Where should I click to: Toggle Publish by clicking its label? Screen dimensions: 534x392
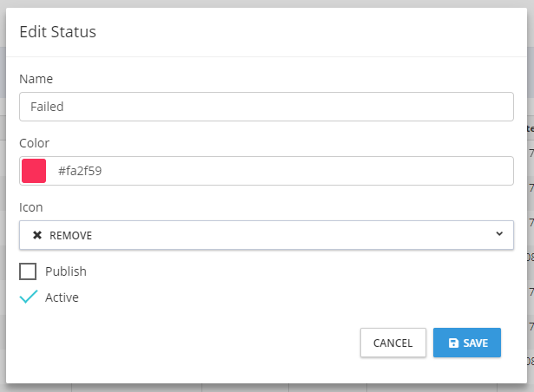coord(66,271)
